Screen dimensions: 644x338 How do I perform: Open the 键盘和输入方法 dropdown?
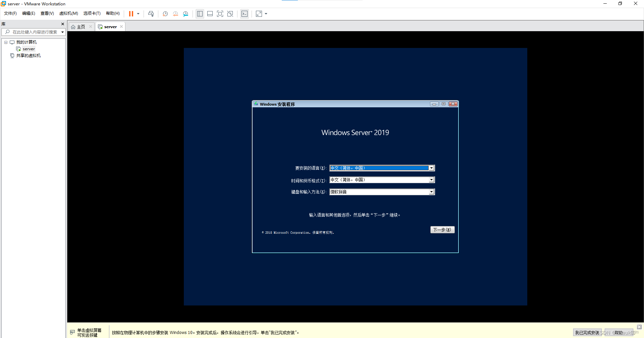click(x=431, y=191)
